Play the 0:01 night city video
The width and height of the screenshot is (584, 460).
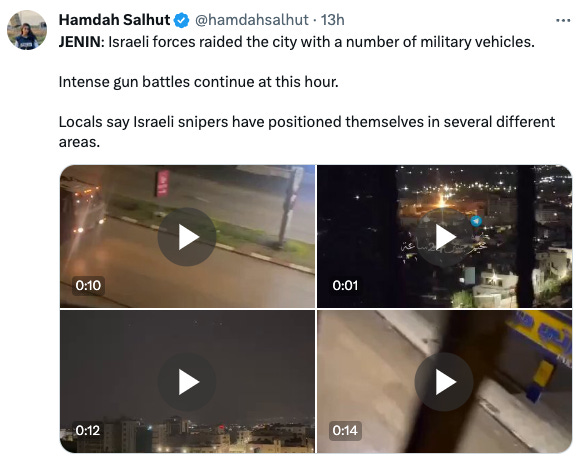point(444,237)
